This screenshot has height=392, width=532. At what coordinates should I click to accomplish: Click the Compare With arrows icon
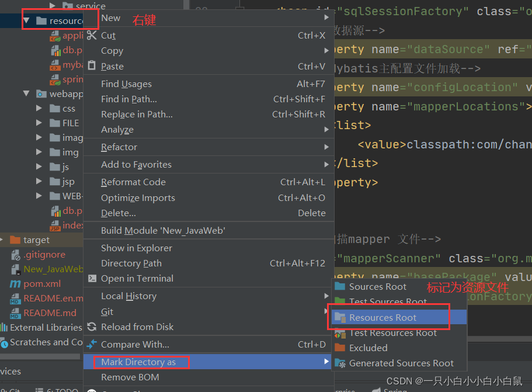(x=92, y=344)
